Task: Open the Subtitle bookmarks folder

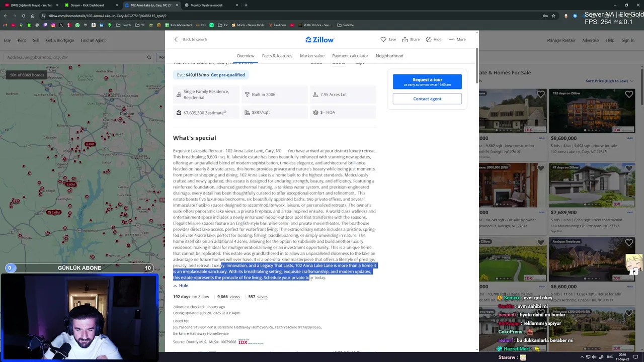Action: click(345, 25)
